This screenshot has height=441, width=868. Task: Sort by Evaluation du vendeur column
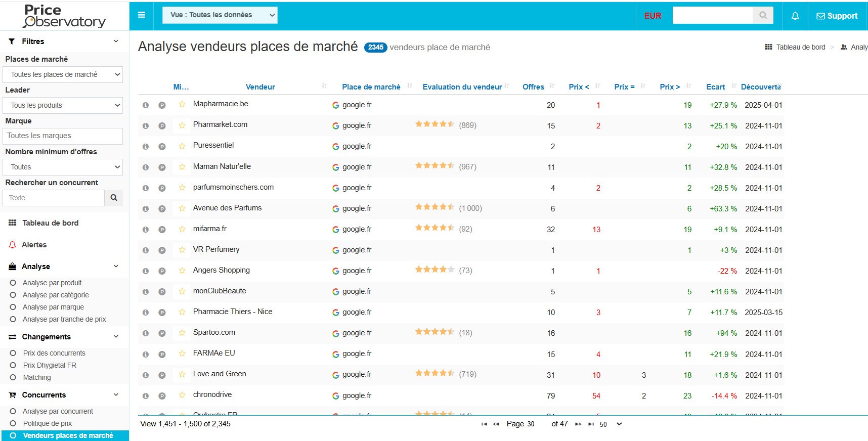tap(462, 87)
